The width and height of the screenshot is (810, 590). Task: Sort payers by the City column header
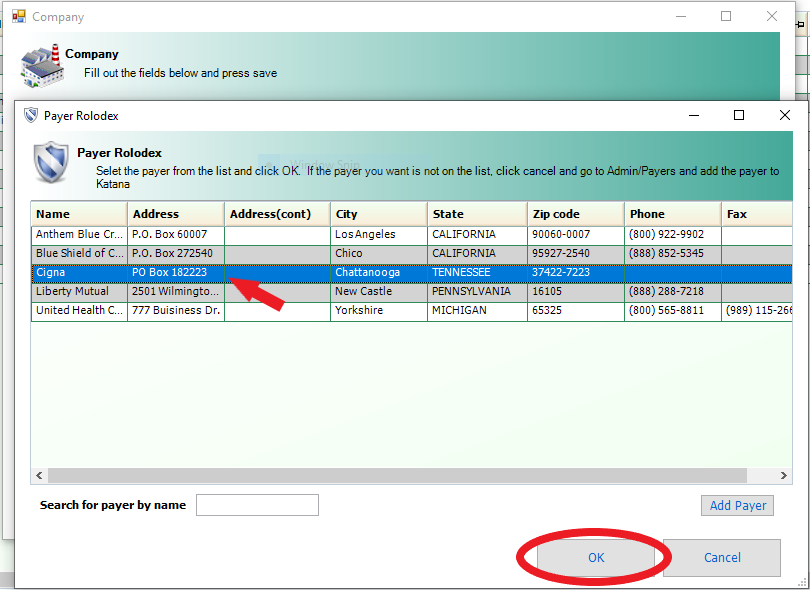coord(379,214)
